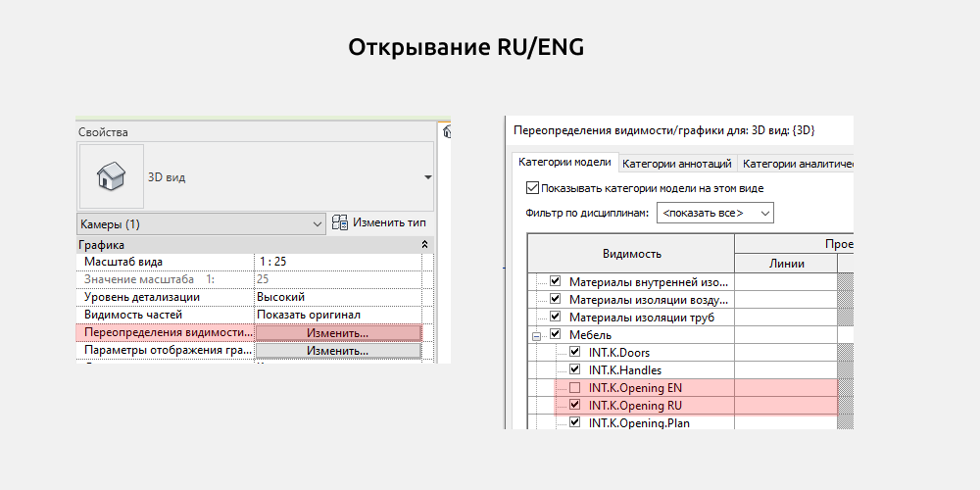Open the Фильтр по дисциплинам dropdown

click(x=715, y=213)
